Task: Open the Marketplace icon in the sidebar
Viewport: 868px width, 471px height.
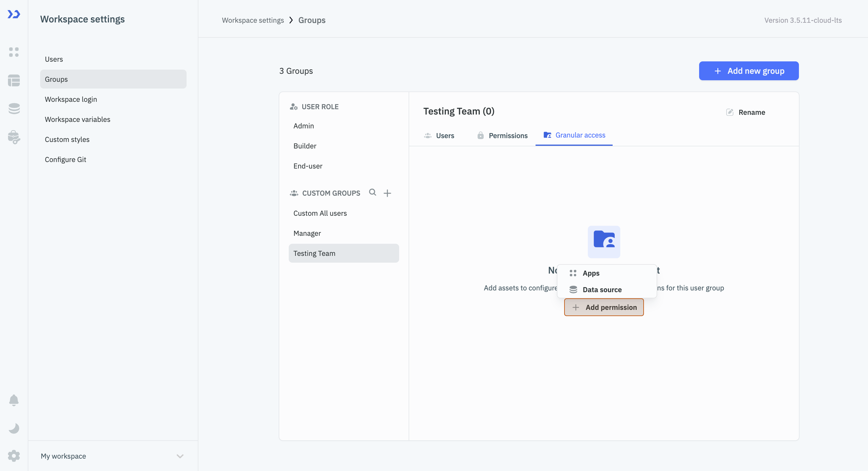Action: [14, 138]
